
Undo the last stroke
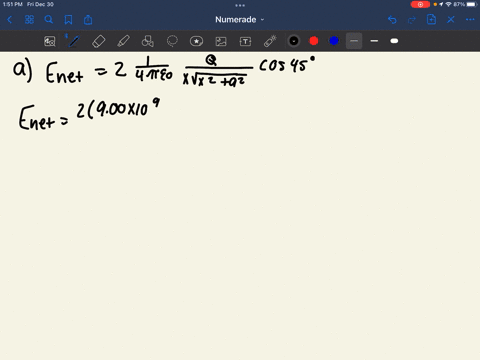point(392,20)
